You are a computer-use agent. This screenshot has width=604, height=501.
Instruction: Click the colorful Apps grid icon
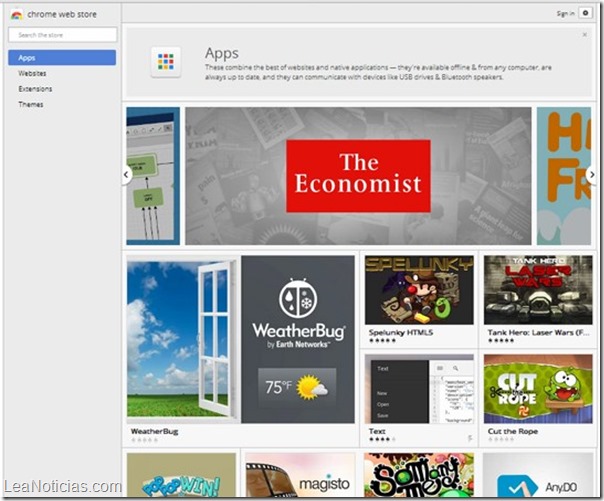[166, 62]
